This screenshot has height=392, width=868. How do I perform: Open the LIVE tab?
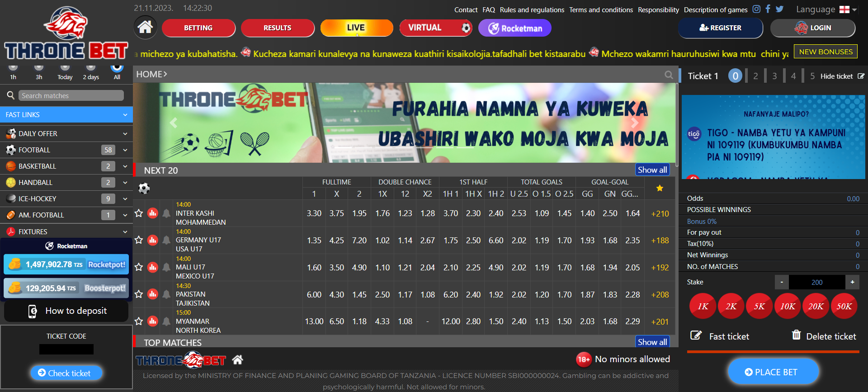point(357,28)
